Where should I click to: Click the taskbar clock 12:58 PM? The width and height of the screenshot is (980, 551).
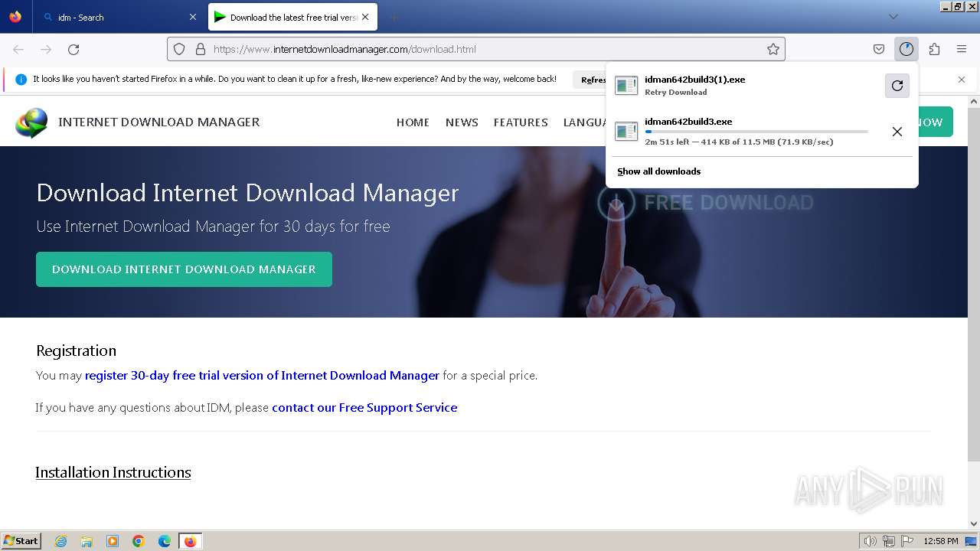point(941,541)
